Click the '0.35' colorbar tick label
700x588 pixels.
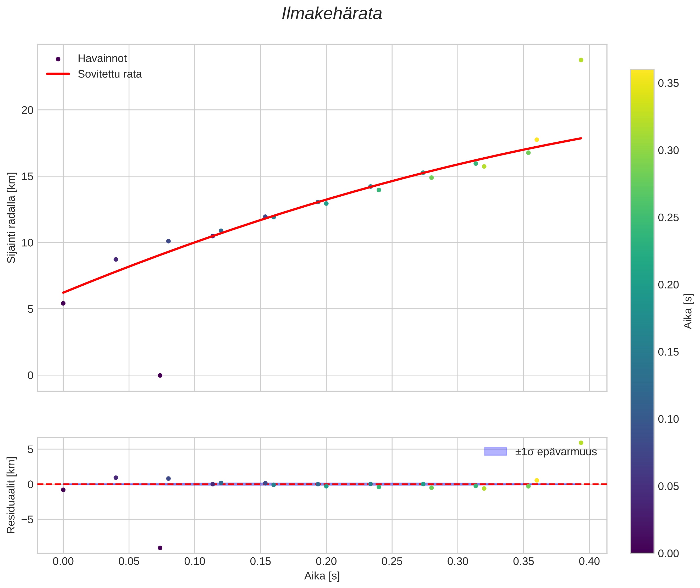pos(668,83)
